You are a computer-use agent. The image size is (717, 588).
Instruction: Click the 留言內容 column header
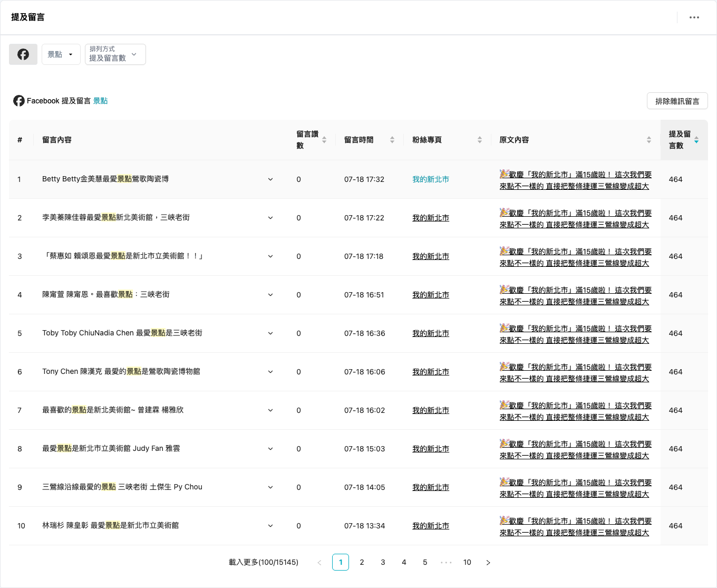(57, 140)
